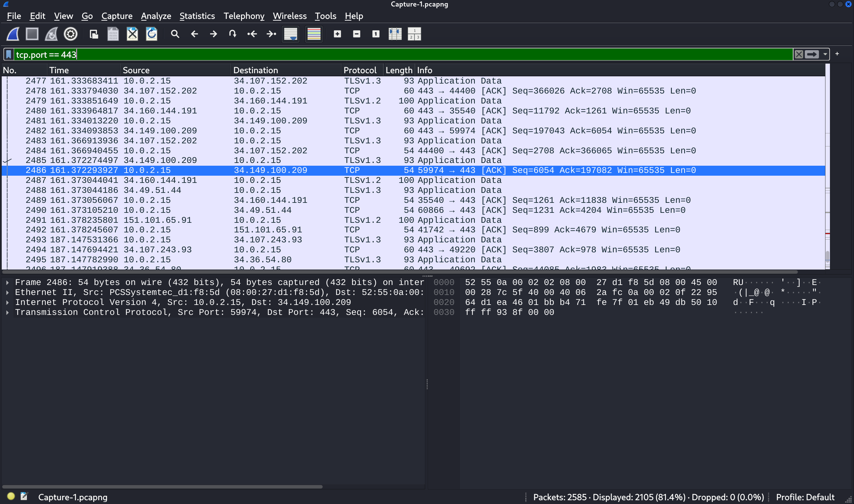Viewport: 854px width, 504px height.
Task: Expand Internet Protocol Version 4 details
Action: click(7, 303)
